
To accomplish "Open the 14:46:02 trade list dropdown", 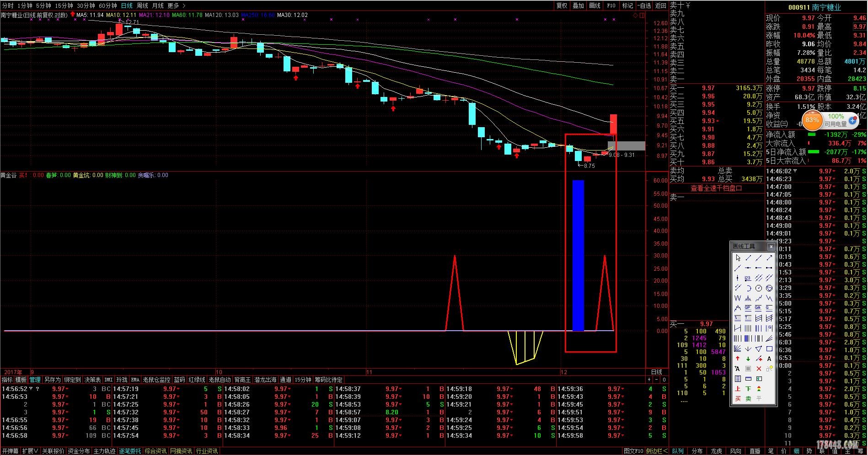I will [795, 171].
